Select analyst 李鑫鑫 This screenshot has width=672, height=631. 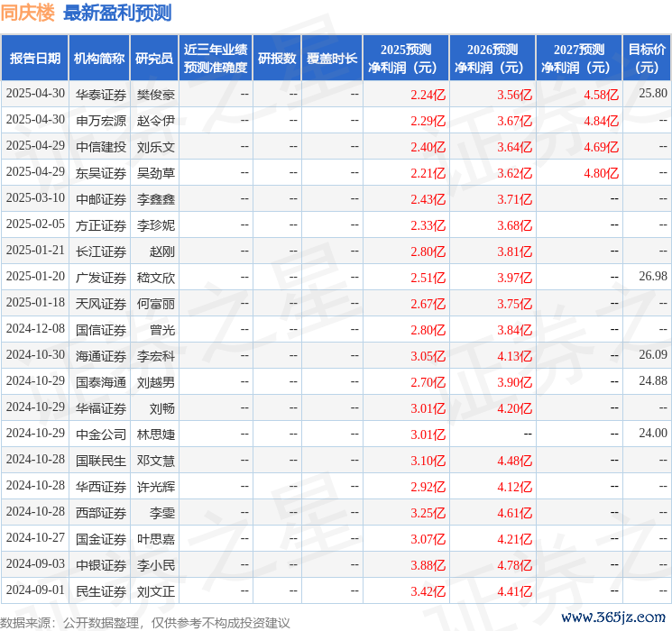[155, 199]
